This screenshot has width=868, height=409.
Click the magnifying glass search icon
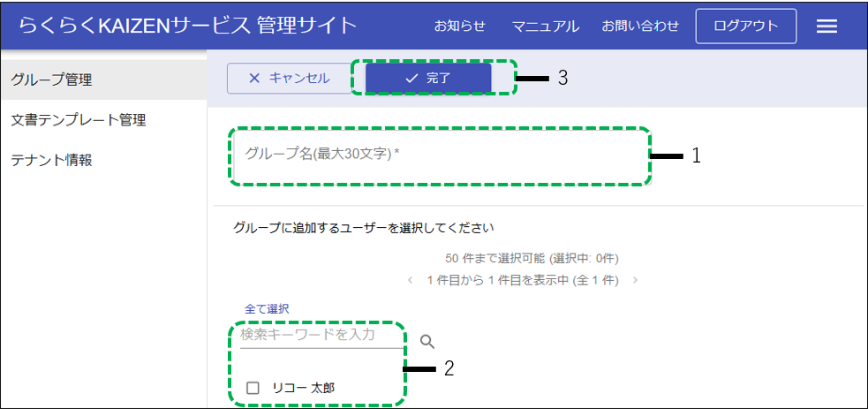coord(427,342)
